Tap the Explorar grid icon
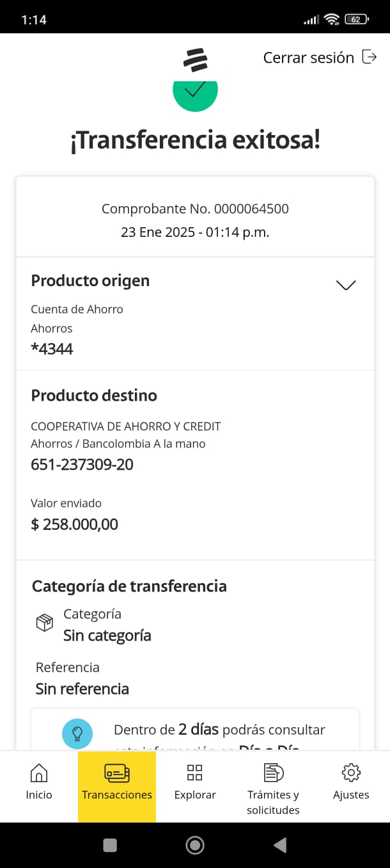The height and width of the screenshot is (868, 390). 195,773
